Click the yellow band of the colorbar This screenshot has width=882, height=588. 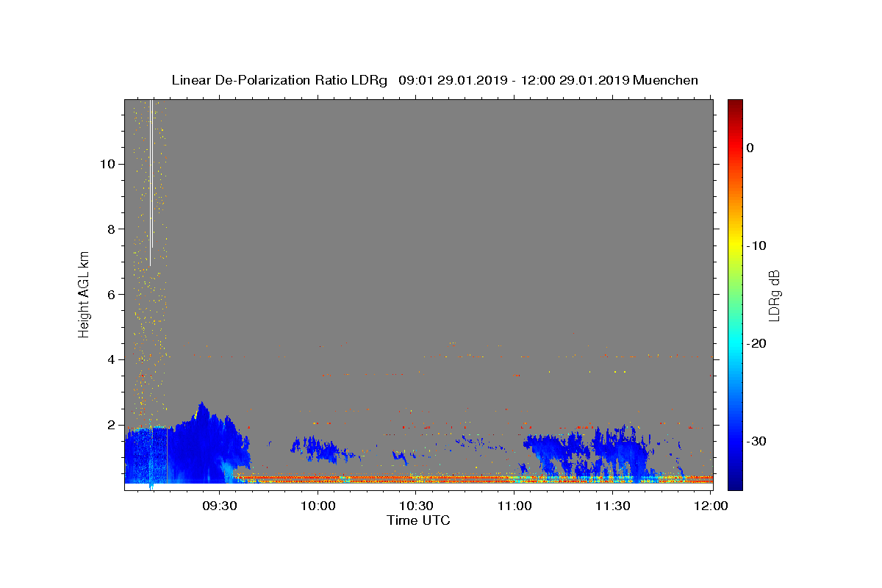[x=734, y=243]
